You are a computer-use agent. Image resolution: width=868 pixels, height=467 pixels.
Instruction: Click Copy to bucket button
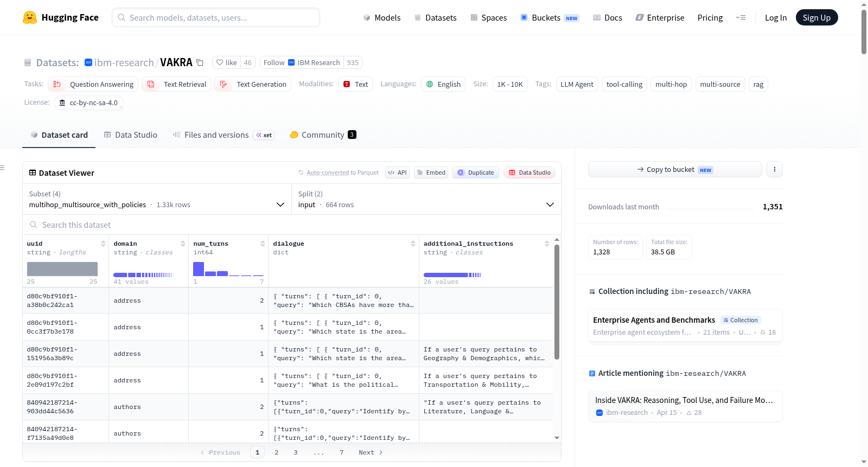pyautogui.click(x=675, y=169)
